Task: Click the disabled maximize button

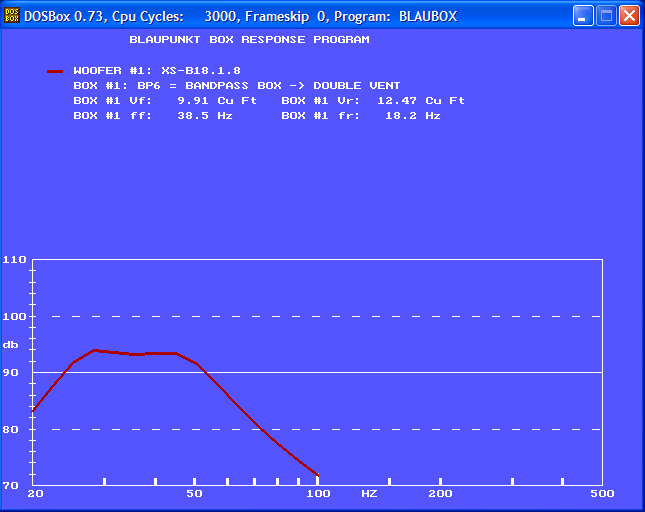Action: click(x=606, y=16)
